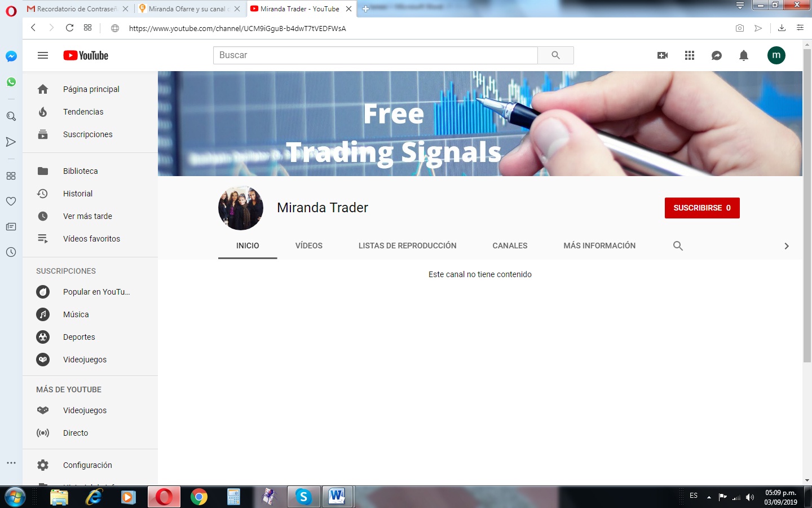The height and width of the screenshot is (508, 812).
Task: Open WhatsApp in the Opera sidebar
Action: tap(11, 82)
